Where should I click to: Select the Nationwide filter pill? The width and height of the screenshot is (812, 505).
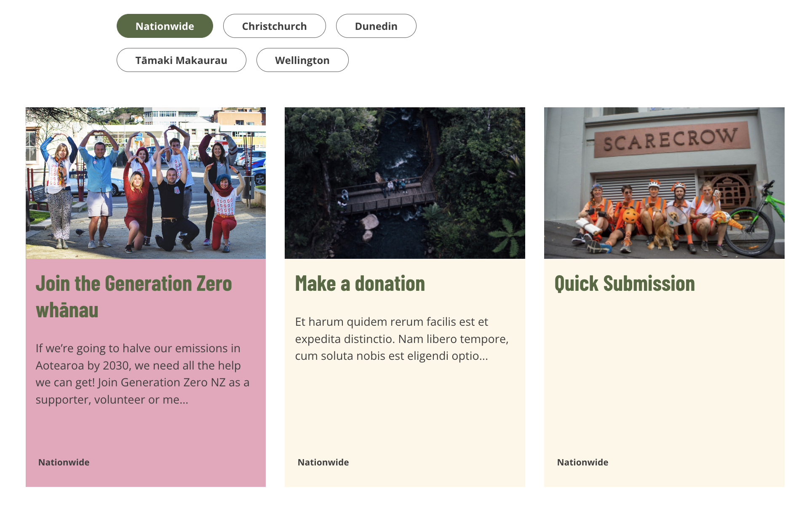[x=165, y=26]
